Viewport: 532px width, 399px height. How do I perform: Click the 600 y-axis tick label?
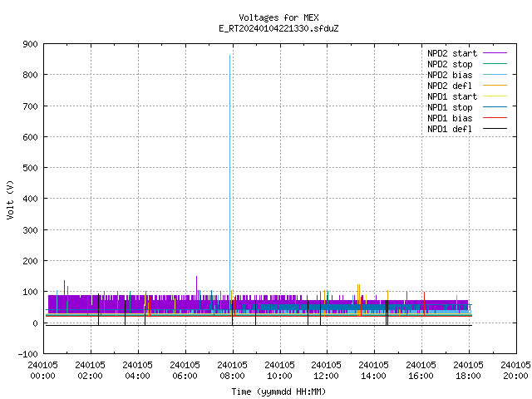point(30,137)
